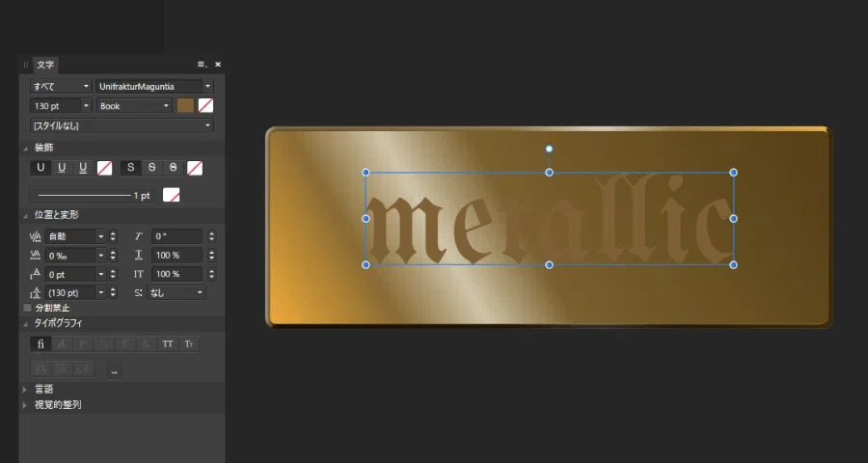
Task: Select the no-strikethrough S button
Action: click(130, 168)
